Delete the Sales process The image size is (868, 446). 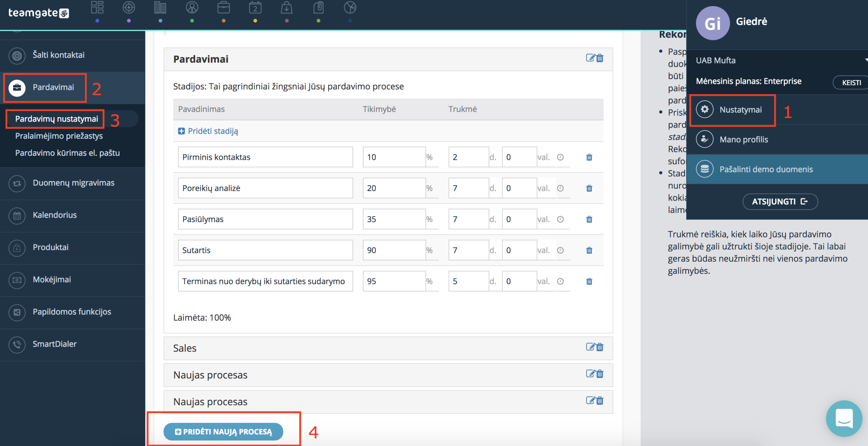[600, 347]
